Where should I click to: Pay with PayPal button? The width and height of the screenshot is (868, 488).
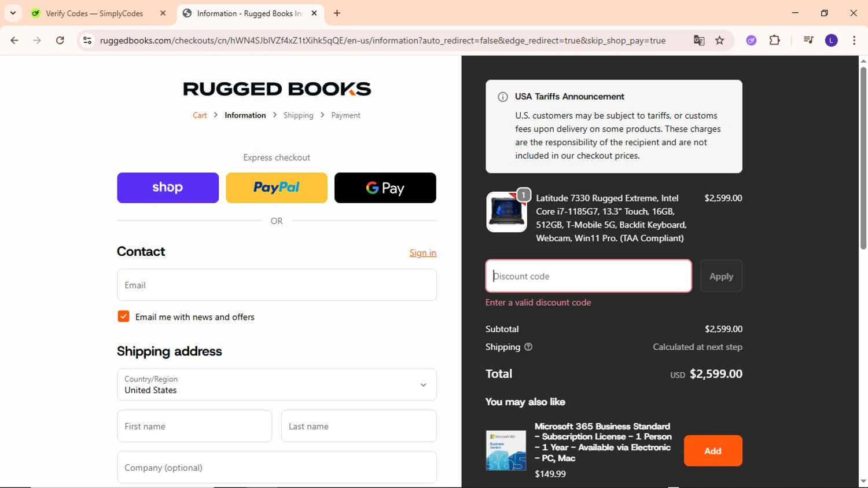point(277,188)
